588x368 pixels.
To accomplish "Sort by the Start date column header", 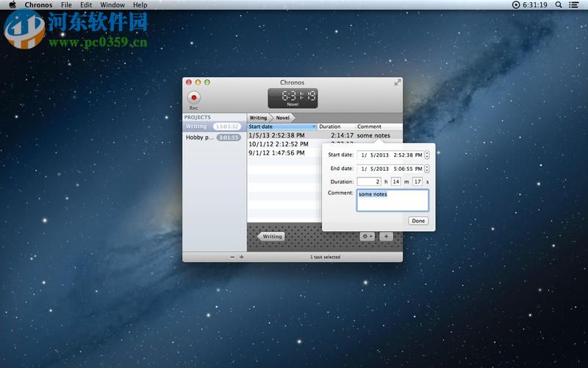I will (x=282, y=127).
